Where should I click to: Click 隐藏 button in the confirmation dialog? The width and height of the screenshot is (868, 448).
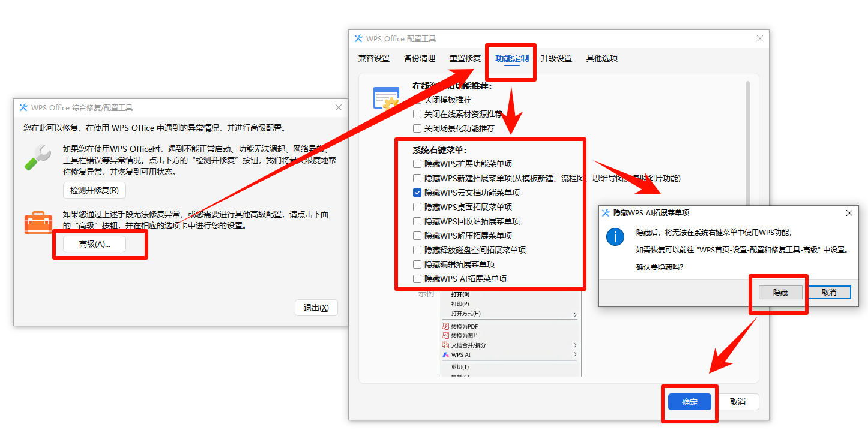coord(780,292)
